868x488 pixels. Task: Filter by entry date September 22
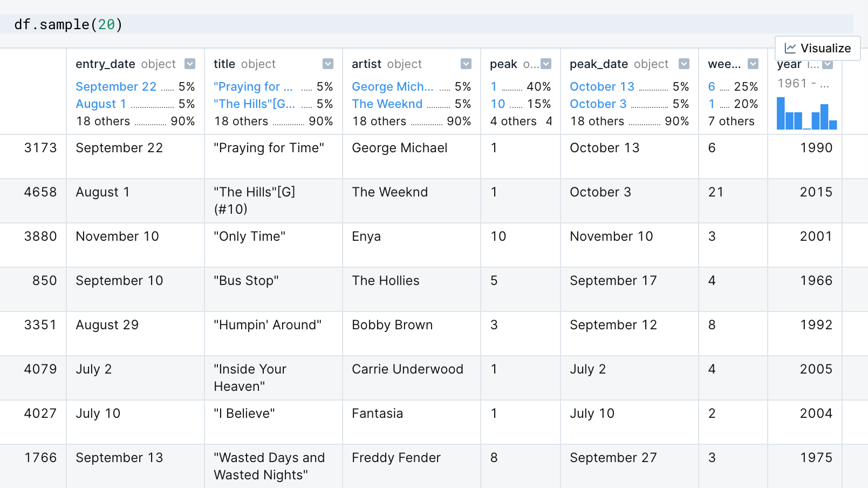116,86
